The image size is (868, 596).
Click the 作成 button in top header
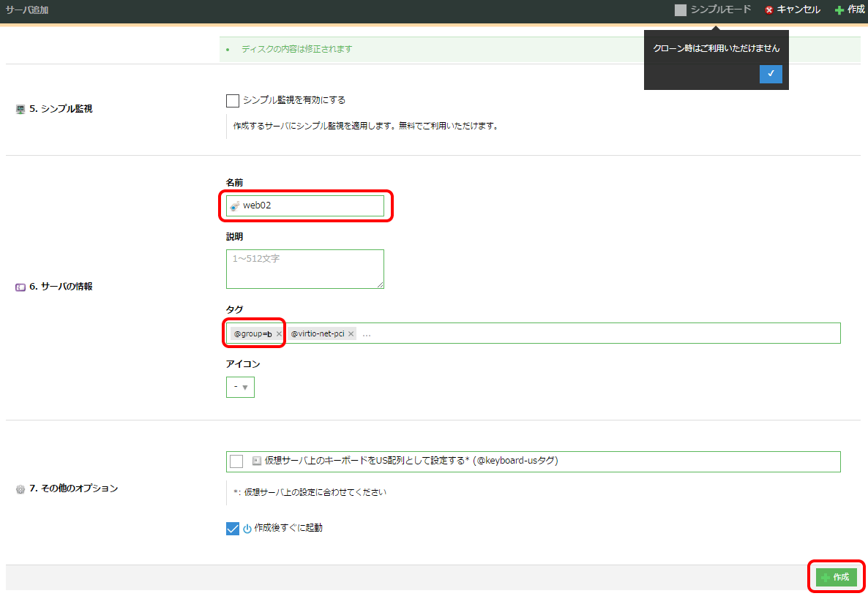(x=850, y=10)
